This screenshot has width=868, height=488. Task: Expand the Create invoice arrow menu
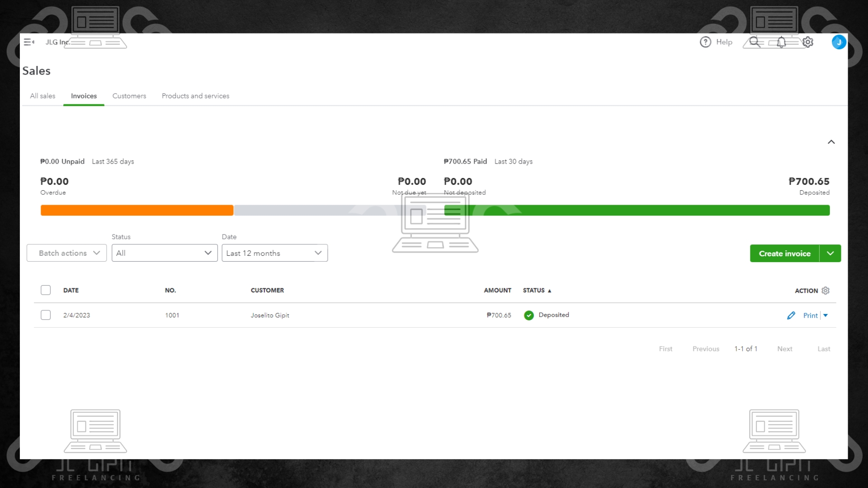coord(830,253)
